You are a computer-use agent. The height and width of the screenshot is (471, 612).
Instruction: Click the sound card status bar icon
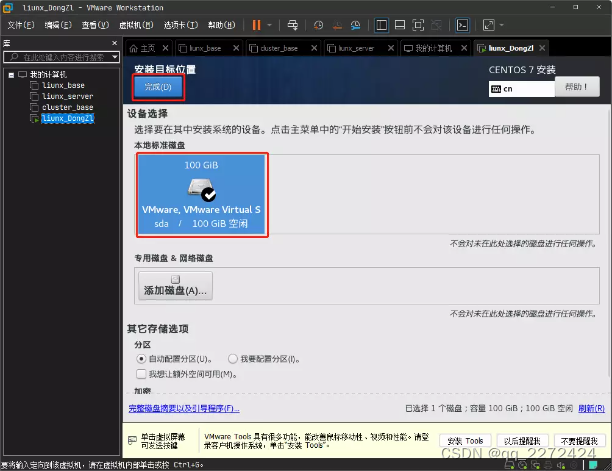click(x=561, y=465)
